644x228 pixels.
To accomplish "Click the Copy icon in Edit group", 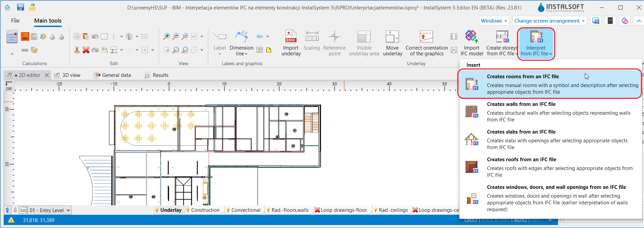I will coord(77,36).
